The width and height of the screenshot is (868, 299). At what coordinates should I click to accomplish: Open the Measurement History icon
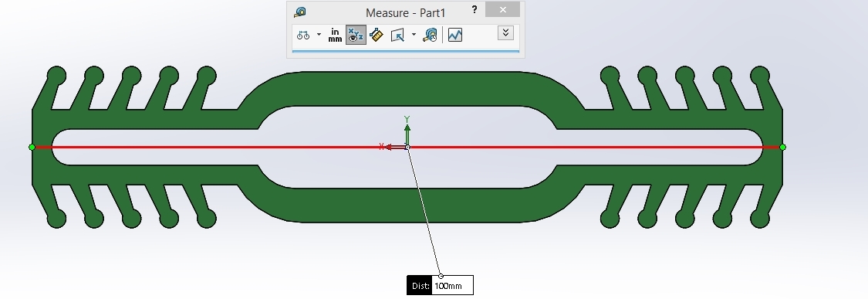point(430,36)
